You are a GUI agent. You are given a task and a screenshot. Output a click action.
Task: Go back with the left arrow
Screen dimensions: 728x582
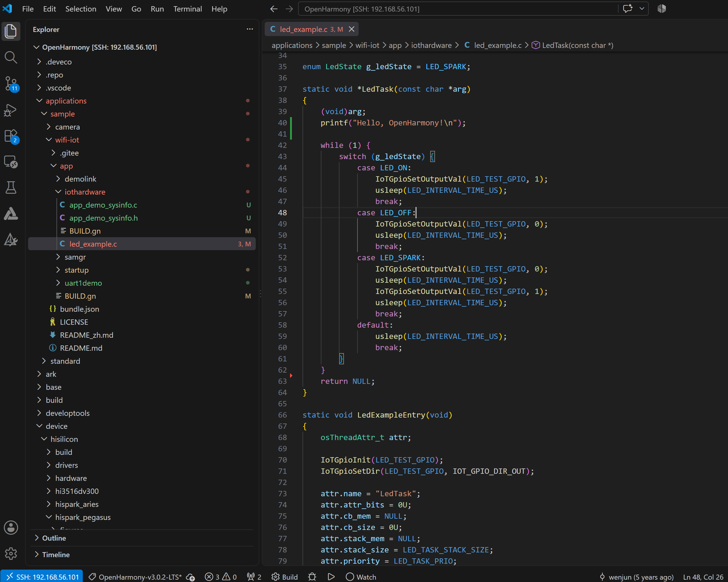click(274, 9)
